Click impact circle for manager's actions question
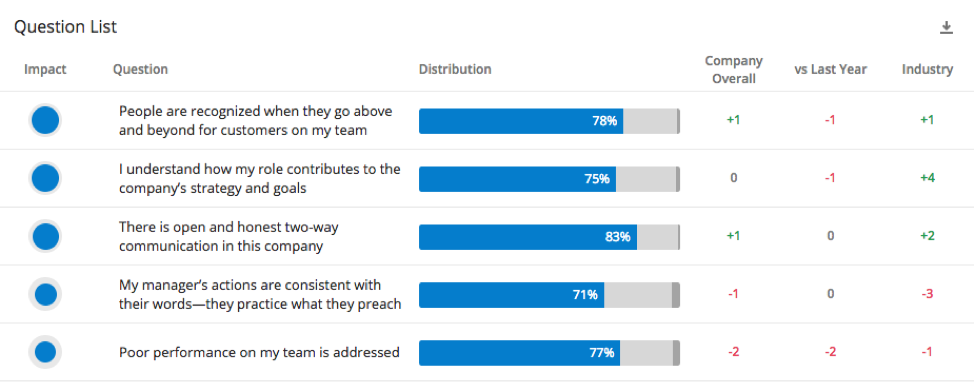Image resolution: width=974 pixels, height=391 pixels. 45,295
